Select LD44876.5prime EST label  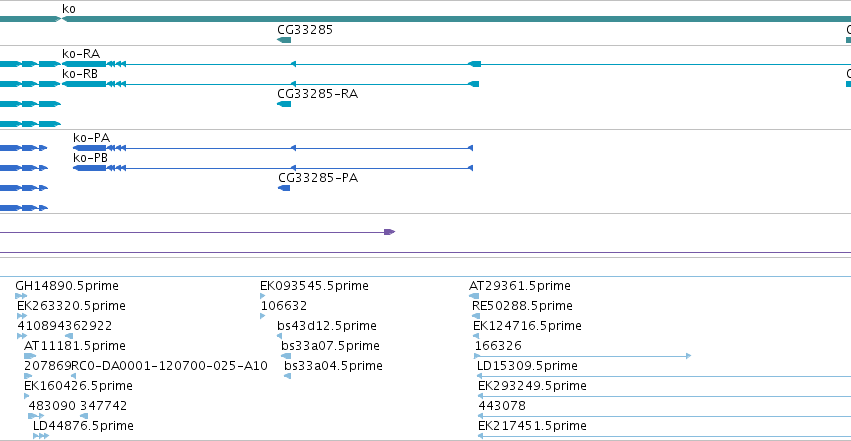pyautogui.click(x=83, y=426)
